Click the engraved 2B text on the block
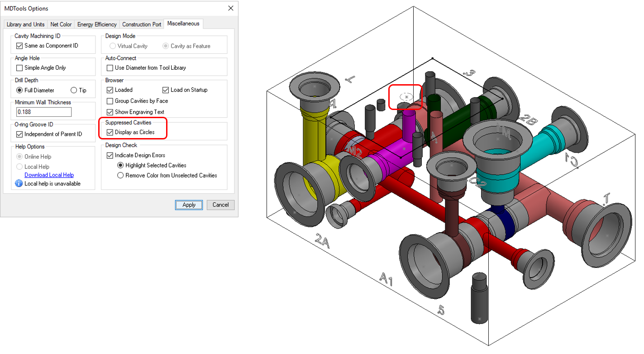The width and height of the screenshot is (644, 354). [x=528, y=120]
